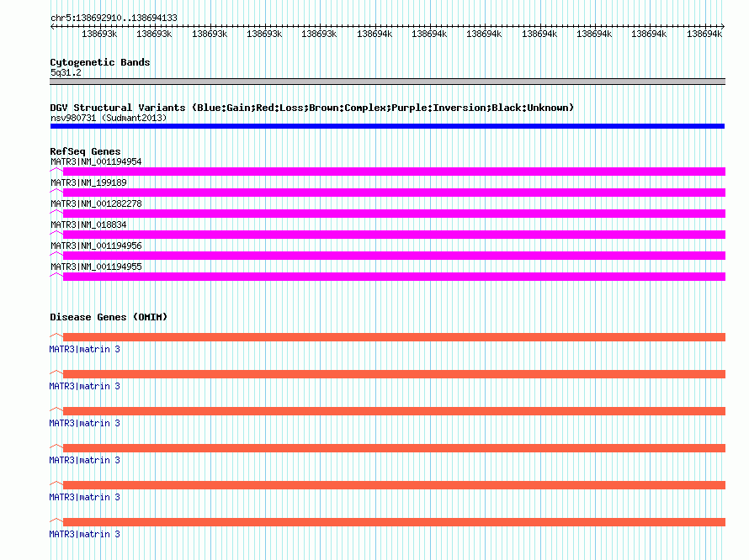Click the bottommost orange OMIM gene bar
Screen dimensions: 749x560
coord(394,522)
